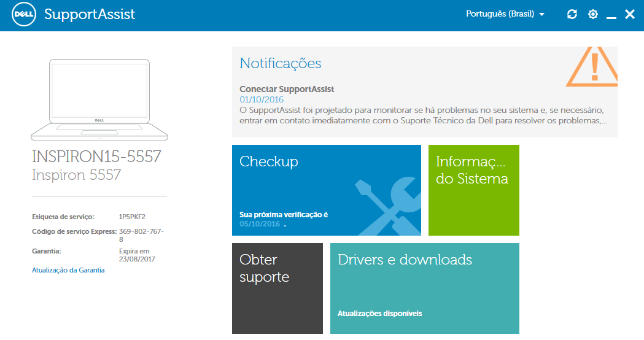
Task: Click the INSPIRON15-5557 computer name
Action: click(96, 156)
